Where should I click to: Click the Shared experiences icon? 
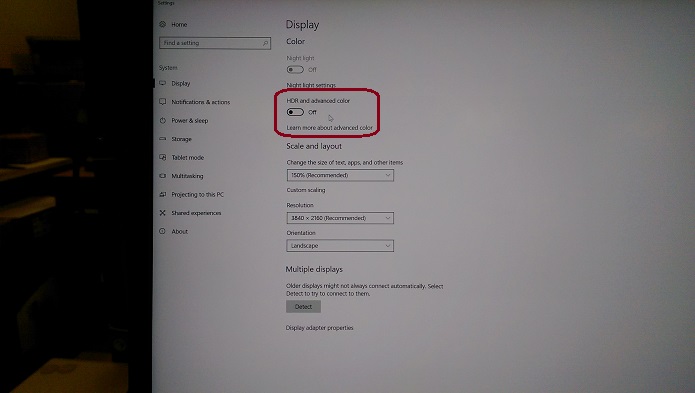163,213
